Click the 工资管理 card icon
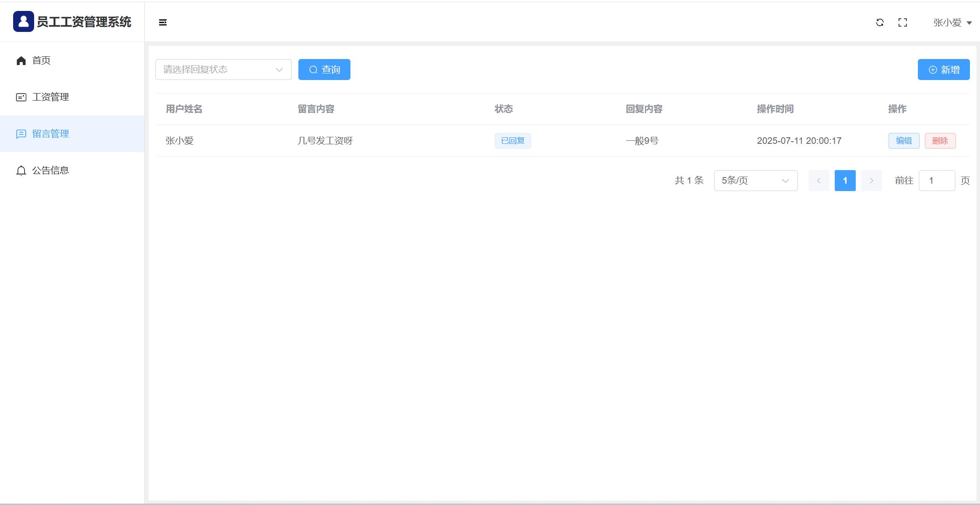The image size is (980, 505). tap(21, 97)
